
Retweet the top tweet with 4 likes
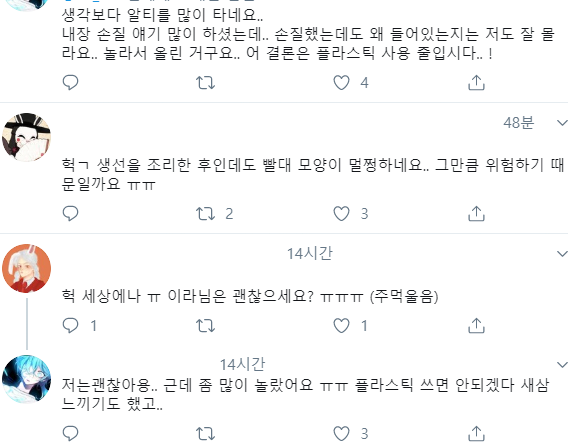point(205,83)
